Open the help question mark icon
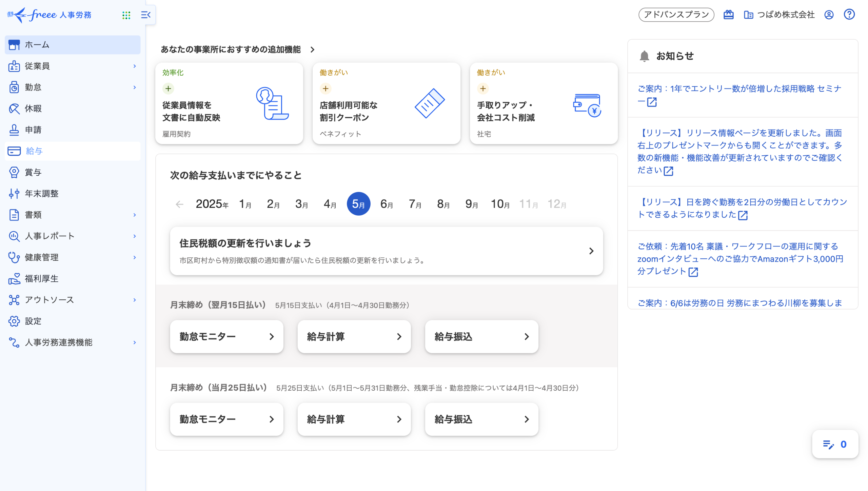Viewport: 868px width, 491px height. coord(849,15)
